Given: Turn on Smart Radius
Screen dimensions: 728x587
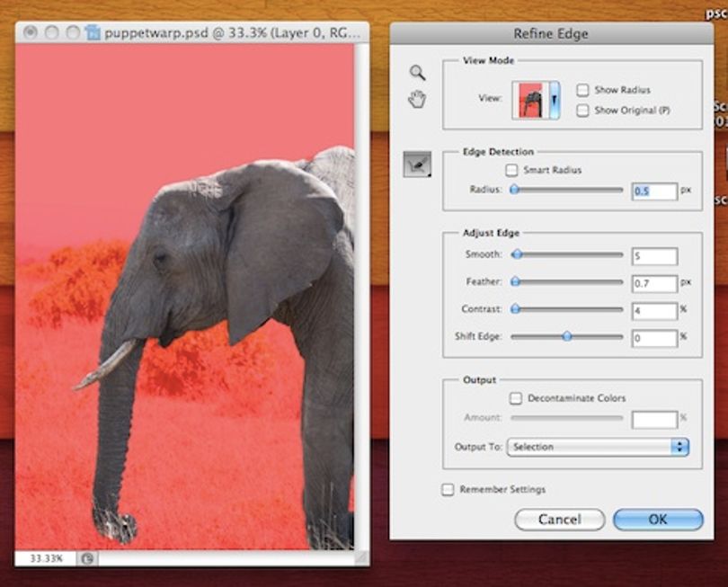Looking at the screenshot, I should click(511, 170).
